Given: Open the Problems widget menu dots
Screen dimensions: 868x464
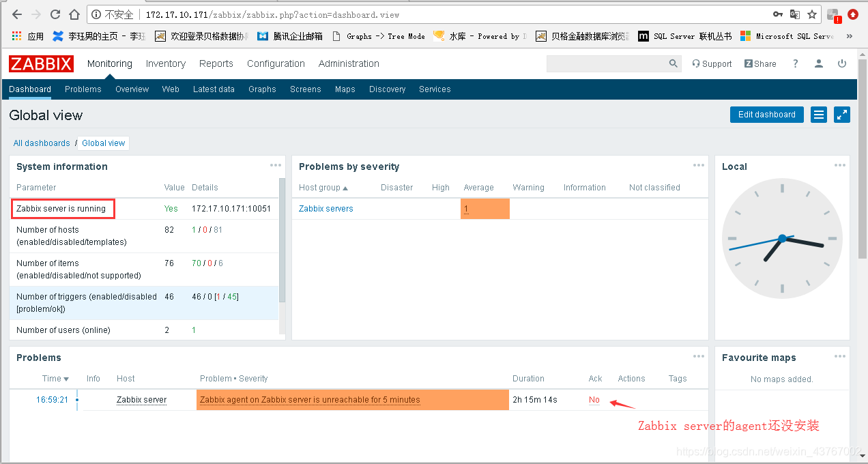Looking at the screenshot, I should click(699, 356).
